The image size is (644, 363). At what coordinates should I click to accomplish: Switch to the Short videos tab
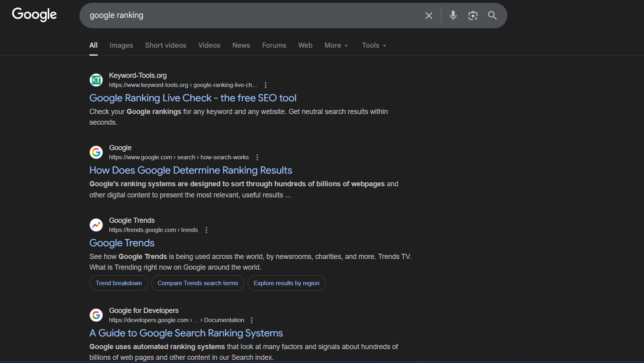[x=165, y=45]
